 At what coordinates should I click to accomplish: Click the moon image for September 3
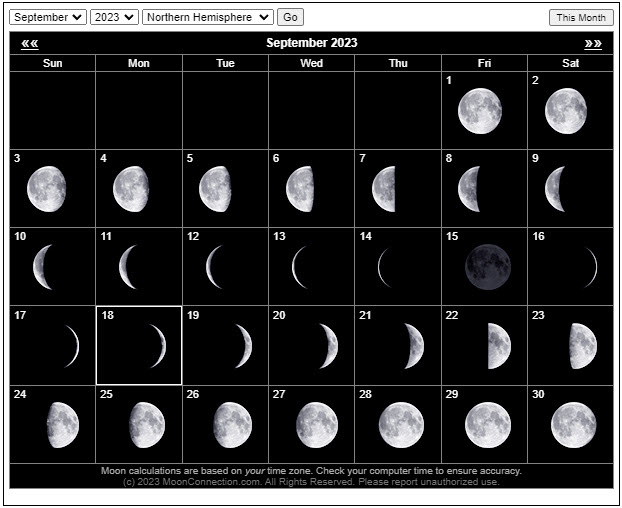click(x=46, y=189)
